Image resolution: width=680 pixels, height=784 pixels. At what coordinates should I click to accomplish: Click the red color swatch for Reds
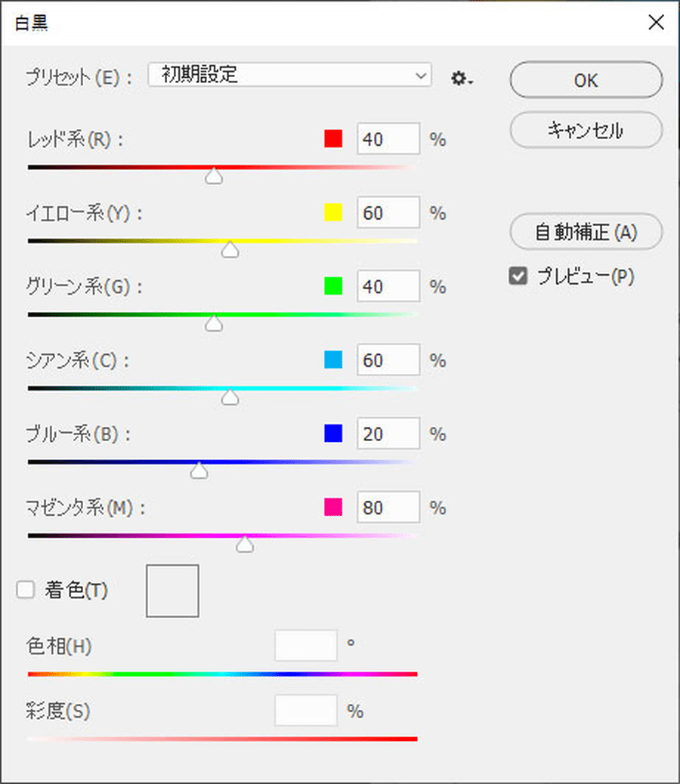pyautogui.click(x=333, y=139)
